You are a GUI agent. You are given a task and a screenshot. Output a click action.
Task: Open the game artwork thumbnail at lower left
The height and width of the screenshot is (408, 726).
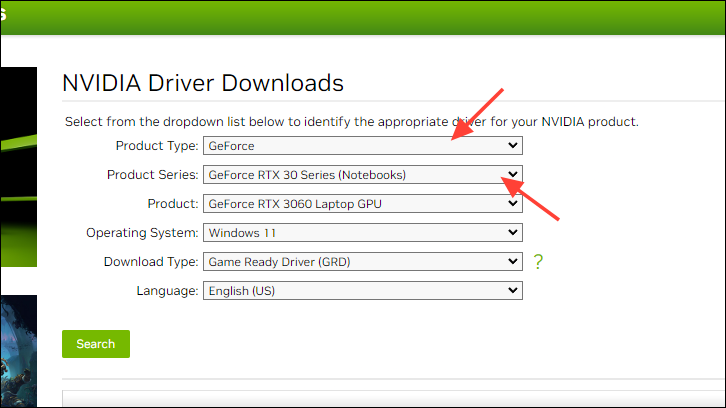pyautogui.click(x=18, y=350)
